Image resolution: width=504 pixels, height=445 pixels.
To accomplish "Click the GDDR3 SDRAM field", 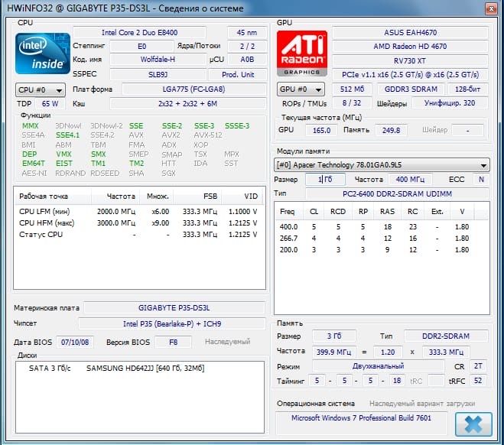I will 411,89.
